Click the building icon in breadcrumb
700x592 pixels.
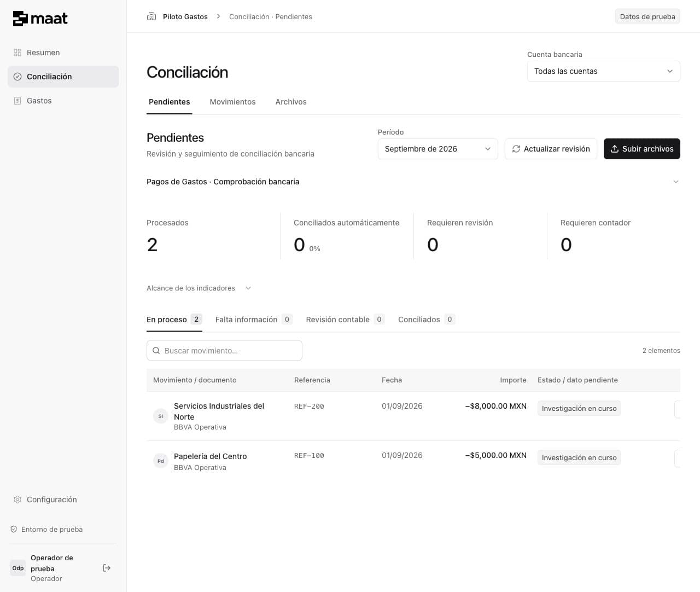point(151,16)
